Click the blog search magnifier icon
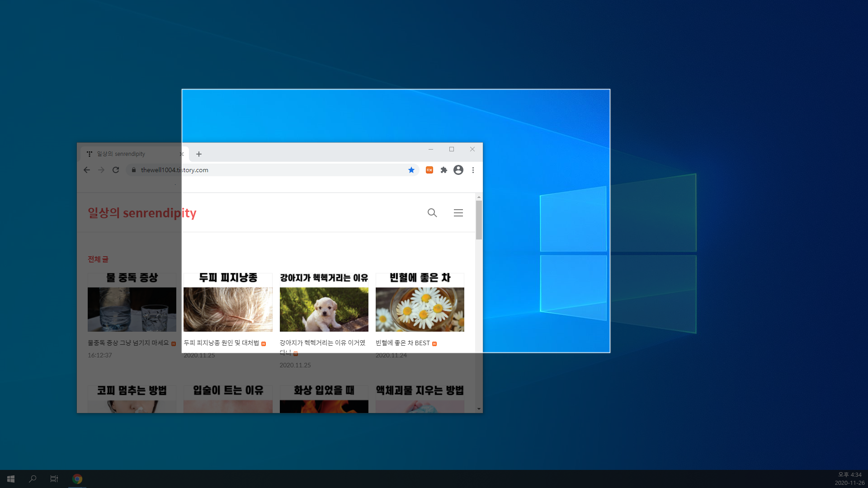868x488 pixels. click(x=432, y=213)
